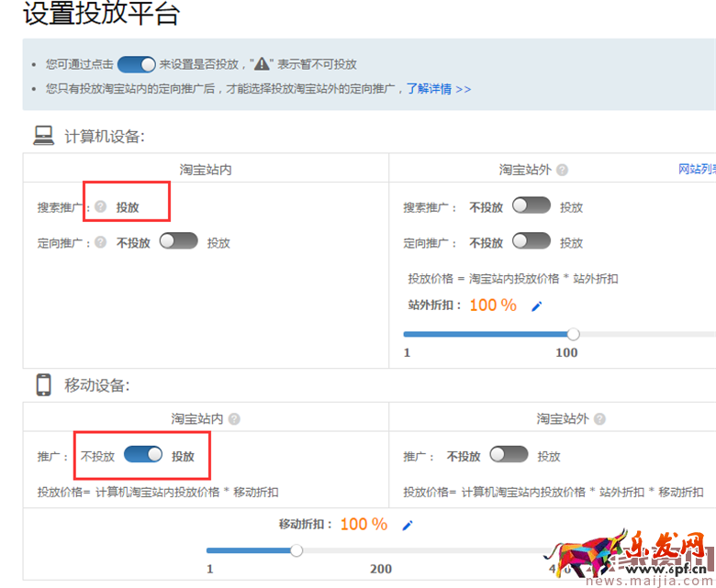This screenshot has height=588, width=716.
Task: Click the warning triangle icon in the tips
Action: pos(262,64)
